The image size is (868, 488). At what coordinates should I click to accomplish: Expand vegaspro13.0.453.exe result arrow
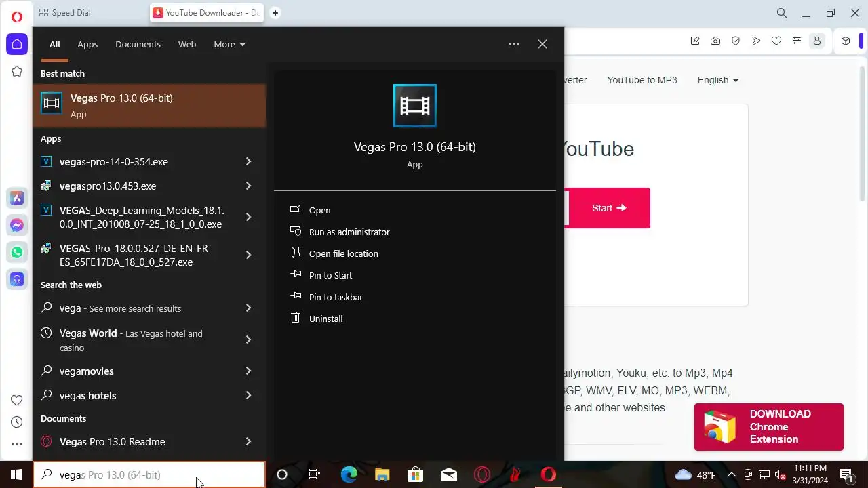coord(248,186)
